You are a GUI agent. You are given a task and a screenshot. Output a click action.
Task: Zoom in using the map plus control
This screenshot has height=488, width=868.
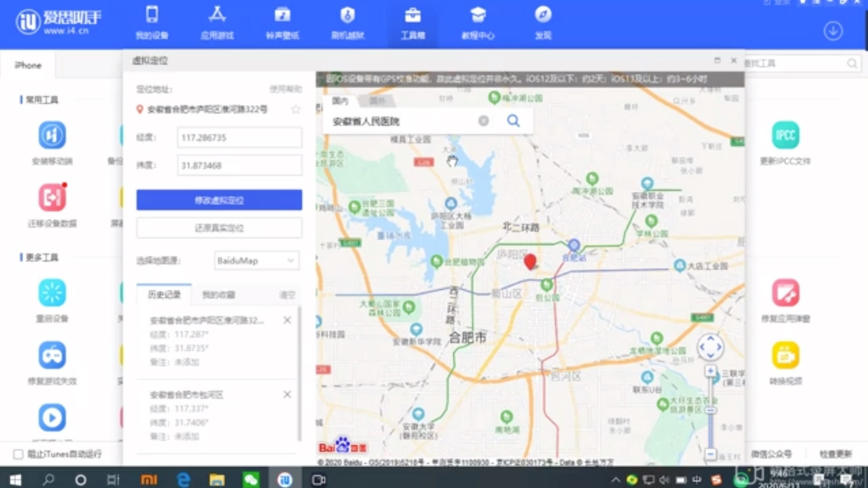pos(710,370)
